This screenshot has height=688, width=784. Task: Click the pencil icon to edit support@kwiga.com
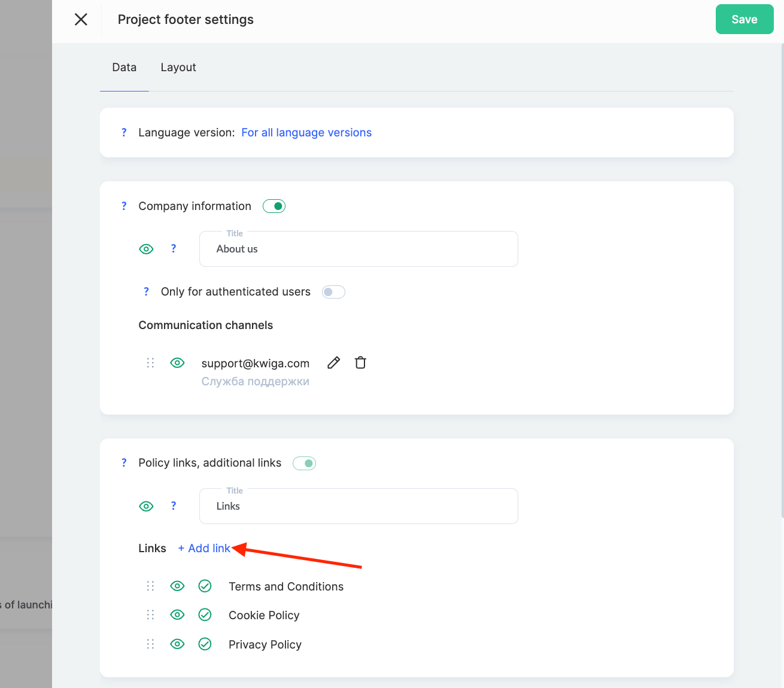pyautogui.click(x=334, y=363)
